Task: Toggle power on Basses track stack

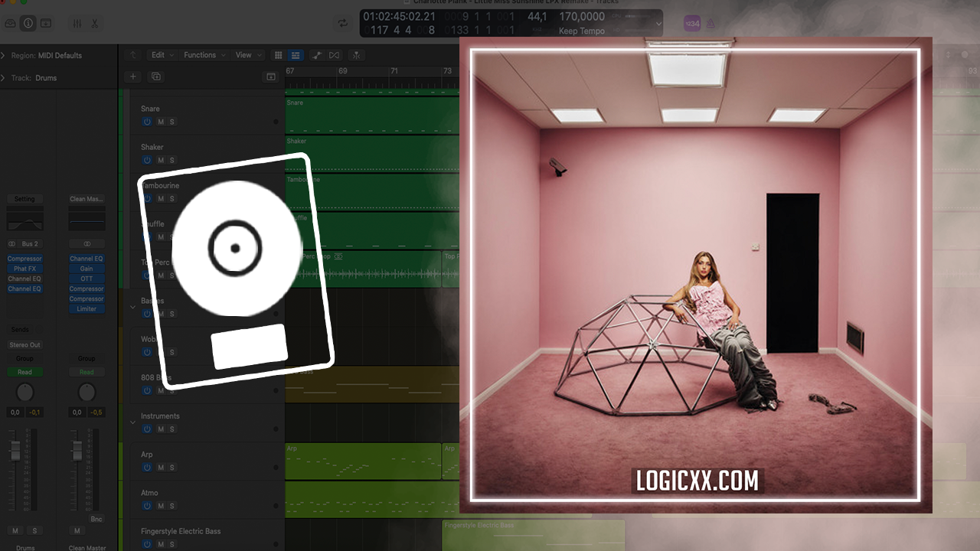Action: pyautogui.click(x=147, y=314)
